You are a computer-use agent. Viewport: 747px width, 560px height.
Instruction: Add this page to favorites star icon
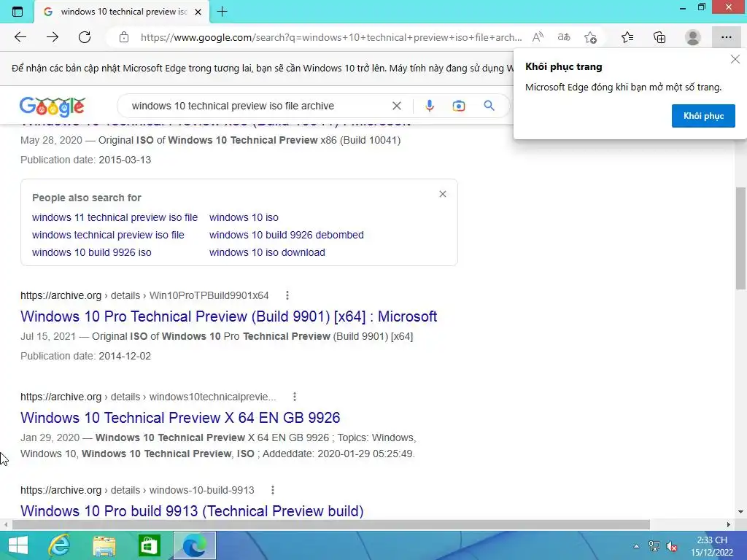coord(591,37)
